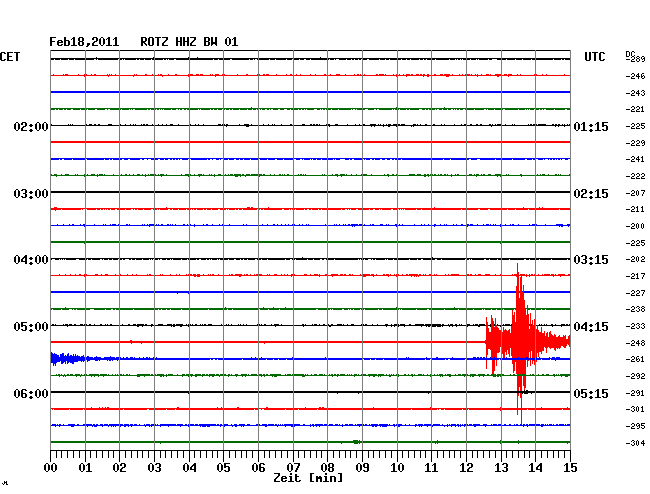Click the DC offset value -229

[x=635, y=143]
